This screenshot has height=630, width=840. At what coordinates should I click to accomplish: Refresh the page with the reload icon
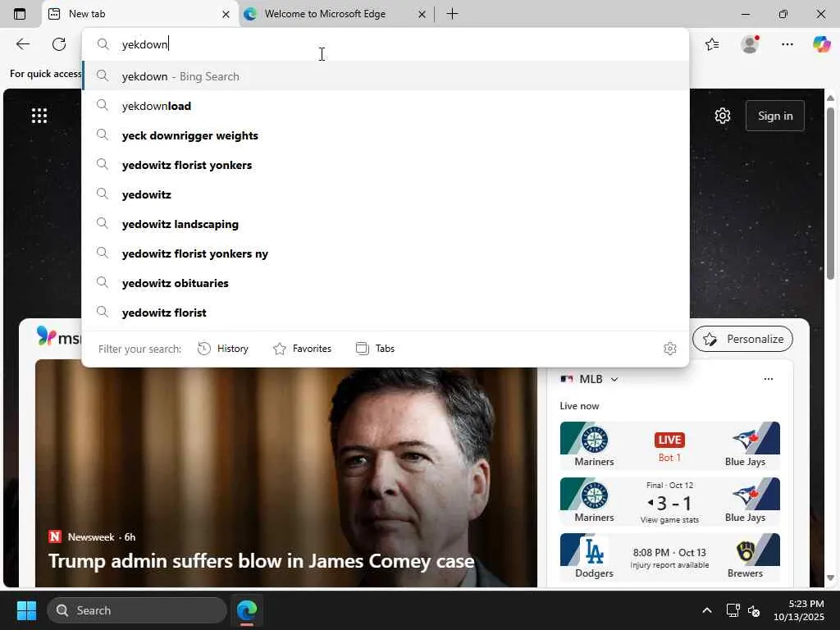(59, 44)
